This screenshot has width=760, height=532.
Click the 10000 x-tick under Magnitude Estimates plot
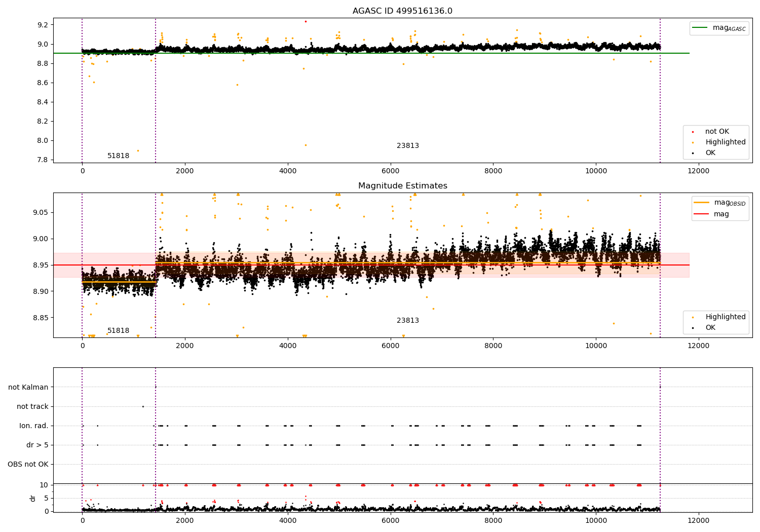[596, 346]
